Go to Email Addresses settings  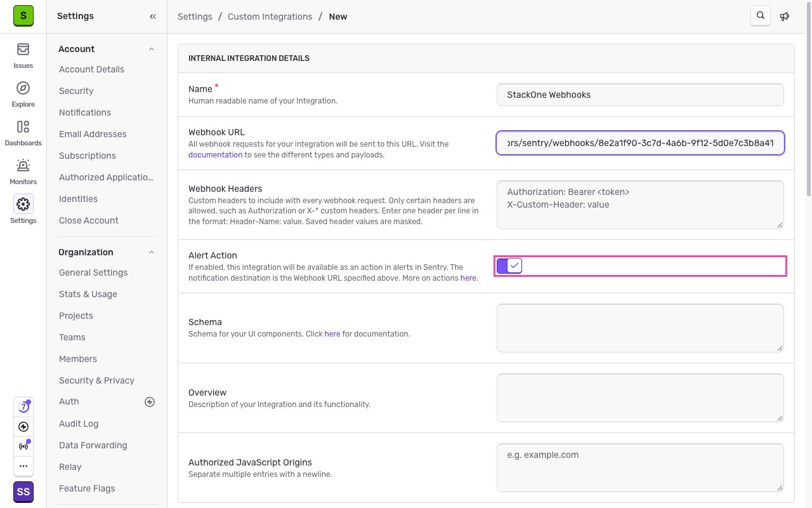[93, 134]
